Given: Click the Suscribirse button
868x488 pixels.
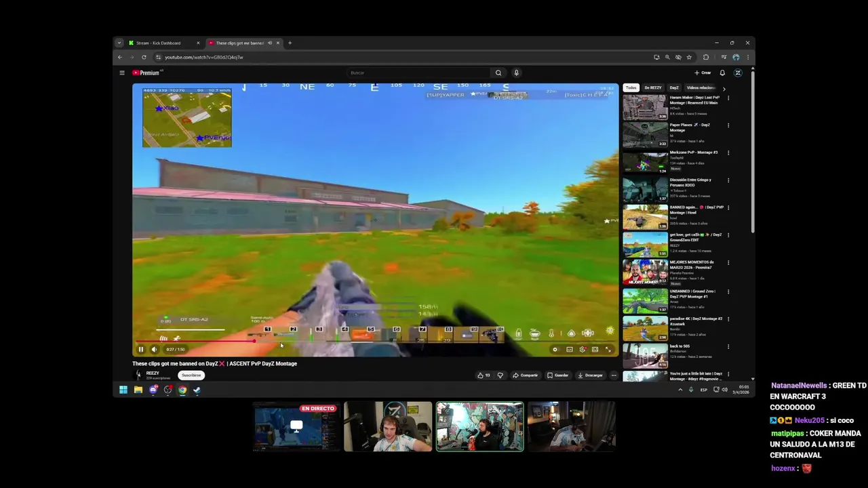Looking at the screenshot, I should pyautogui.click(x=191, y=375).
